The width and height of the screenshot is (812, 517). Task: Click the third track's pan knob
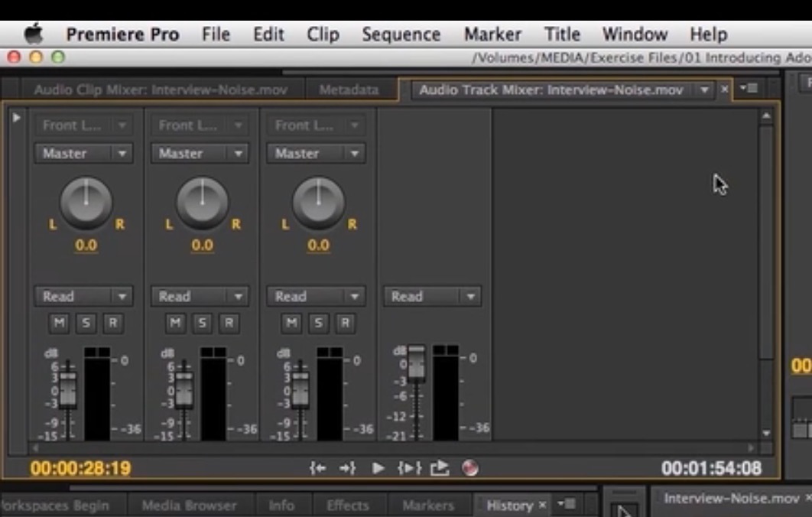(x=318, y=203)
